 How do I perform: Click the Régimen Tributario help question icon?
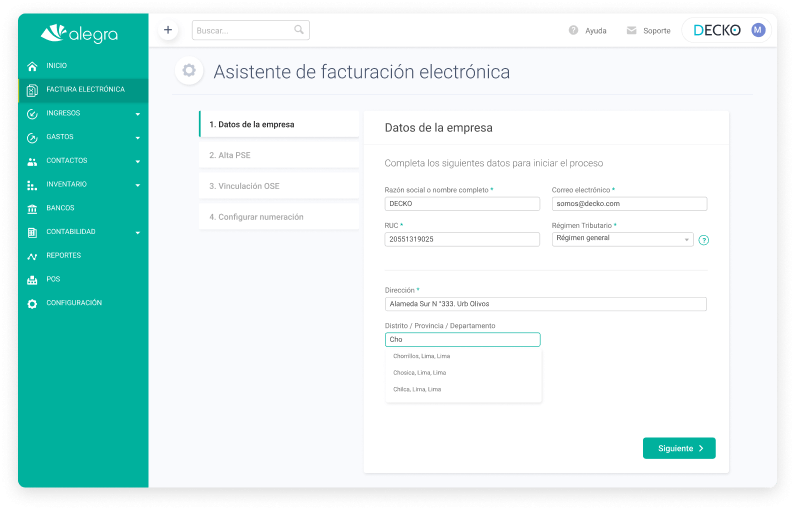point(704,240)
